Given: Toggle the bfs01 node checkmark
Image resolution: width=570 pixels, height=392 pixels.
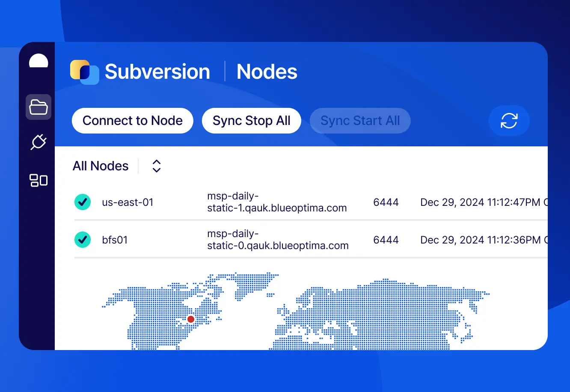Looking at the screenshot, I should coord(83,240).
